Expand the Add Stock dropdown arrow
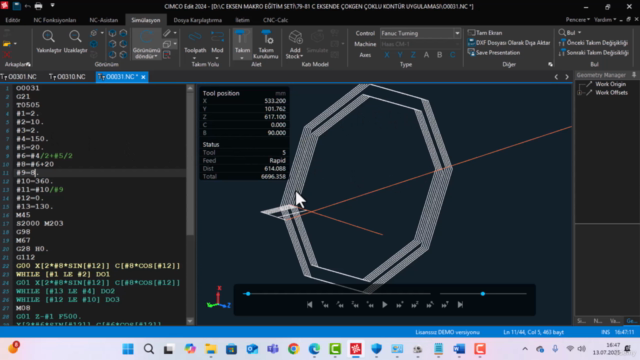 click(301, 56)
